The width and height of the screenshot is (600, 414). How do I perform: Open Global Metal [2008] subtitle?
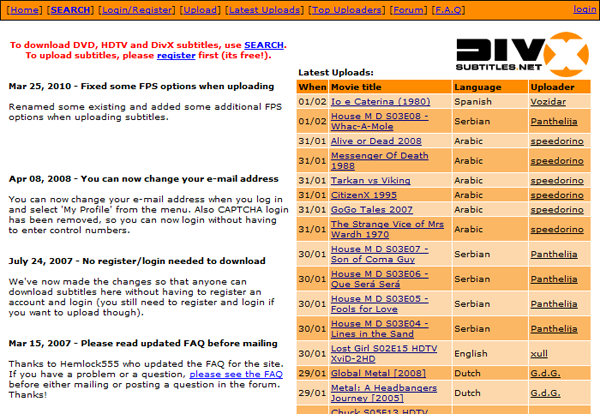coord(378,373)
